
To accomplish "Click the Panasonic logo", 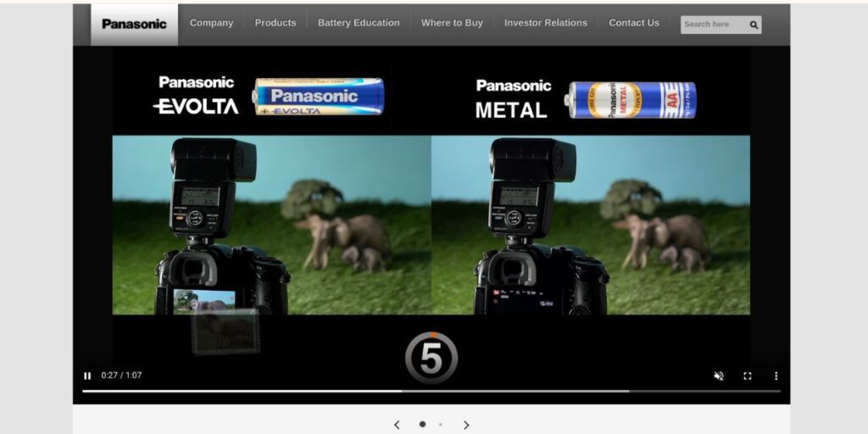I will pyautogui.click(x=134, y=24).
